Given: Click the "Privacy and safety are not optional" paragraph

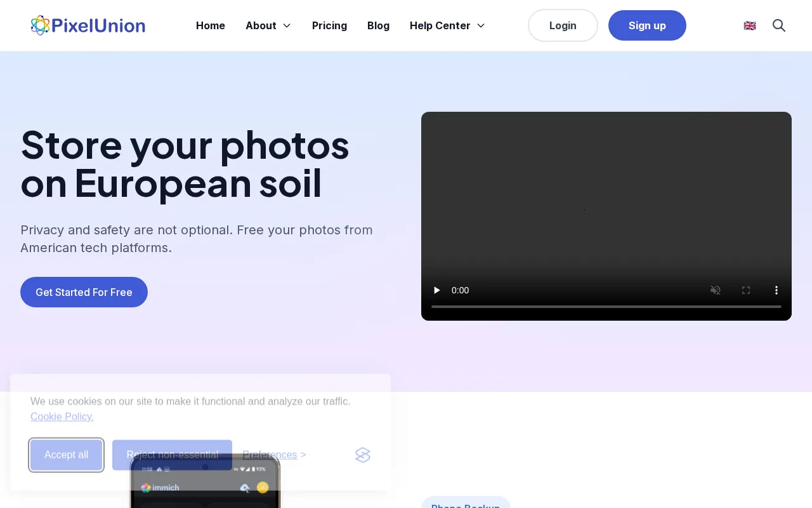Looking at the screenshot, I should (197, 239).
